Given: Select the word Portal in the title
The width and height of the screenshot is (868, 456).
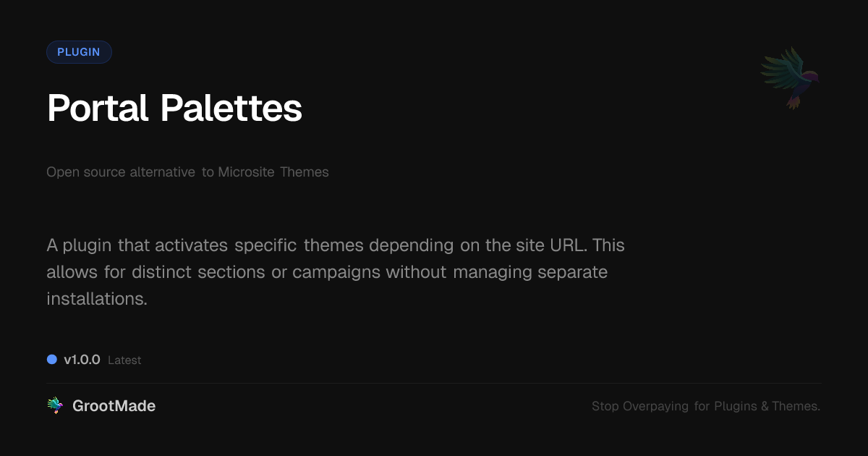Looking at the screenshot, I should [x=97, y=109].
